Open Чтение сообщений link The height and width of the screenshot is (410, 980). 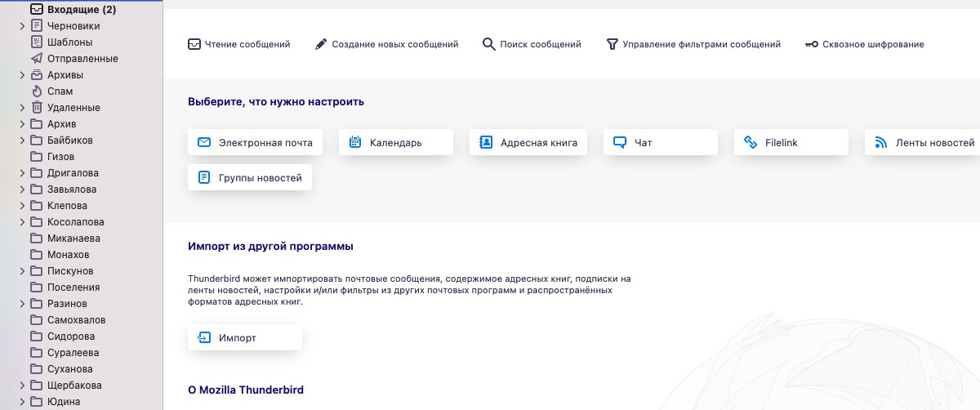click(x=239, y=44)
